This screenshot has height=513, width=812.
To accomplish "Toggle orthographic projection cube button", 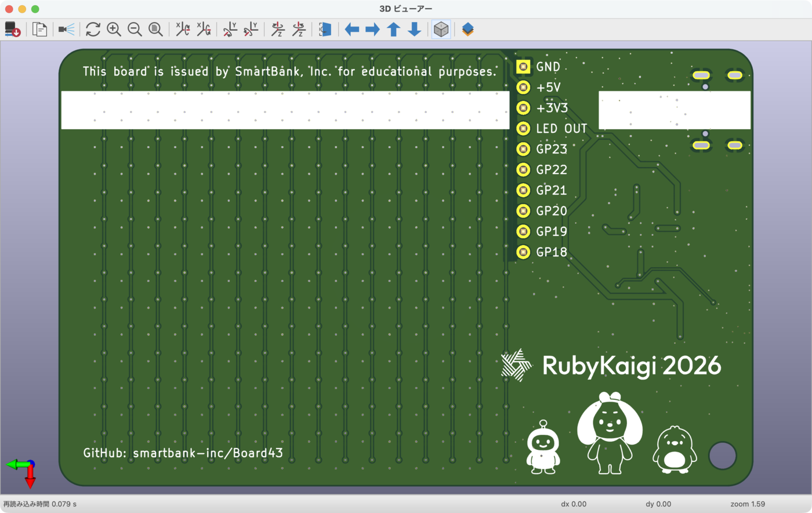I will click(x=441, y=29).
